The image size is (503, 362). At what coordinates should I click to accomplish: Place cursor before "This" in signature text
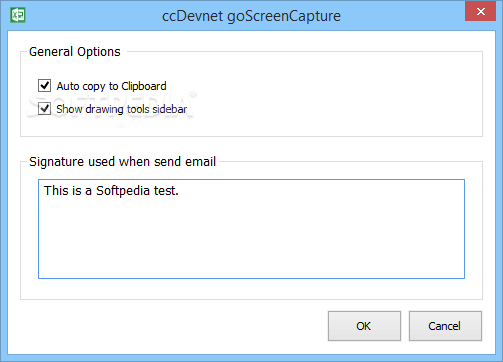coord(44,191)
